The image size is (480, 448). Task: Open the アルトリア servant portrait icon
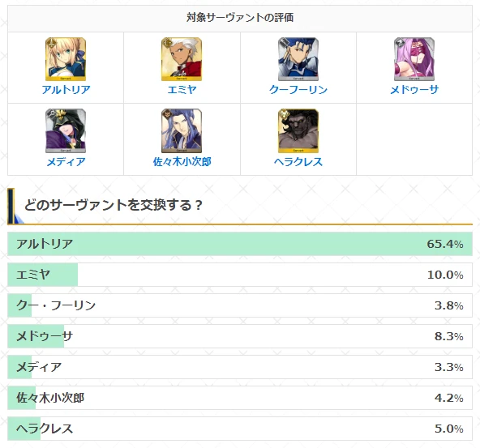(66, 59)
